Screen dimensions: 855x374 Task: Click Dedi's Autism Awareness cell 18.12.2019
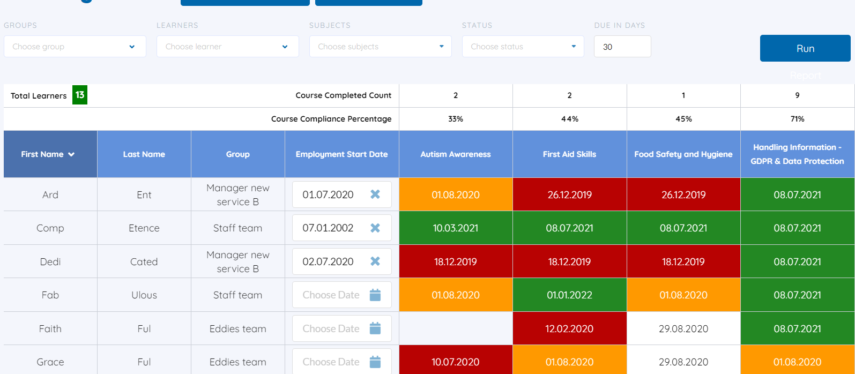(x=456, y=262)
